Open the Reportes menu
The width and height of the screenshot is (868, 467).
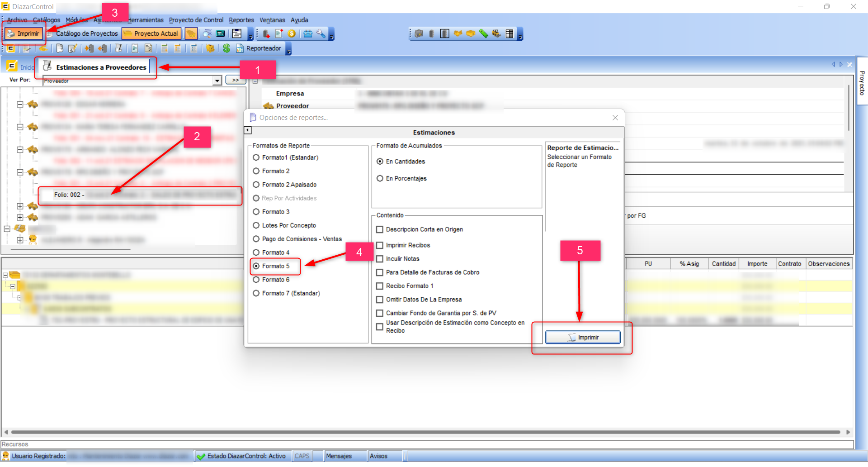tap(241, 20)
